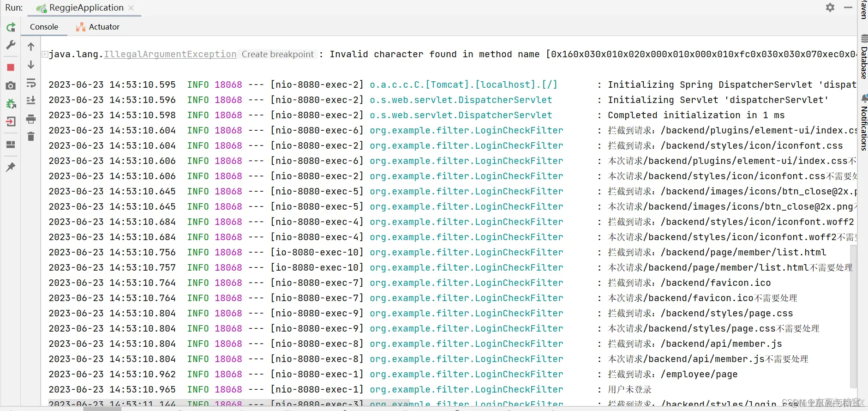Screen dimensions: 868x411
Task: Click the green bug debug icon in the left toolbar
Action: 11,104
